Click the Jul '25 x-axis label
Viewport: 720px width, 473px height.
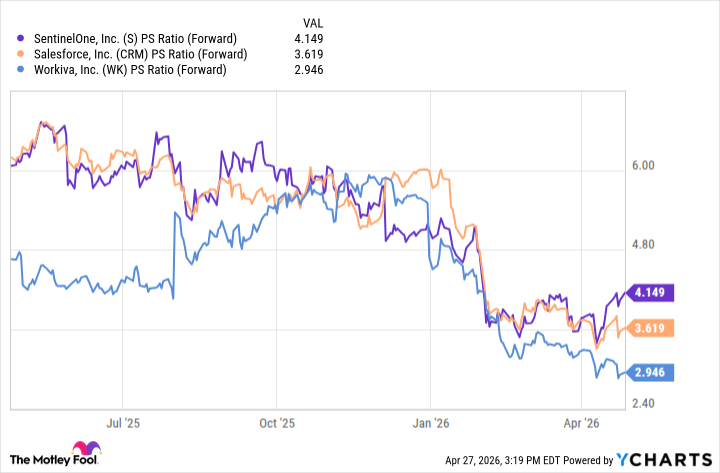(121, 424)
